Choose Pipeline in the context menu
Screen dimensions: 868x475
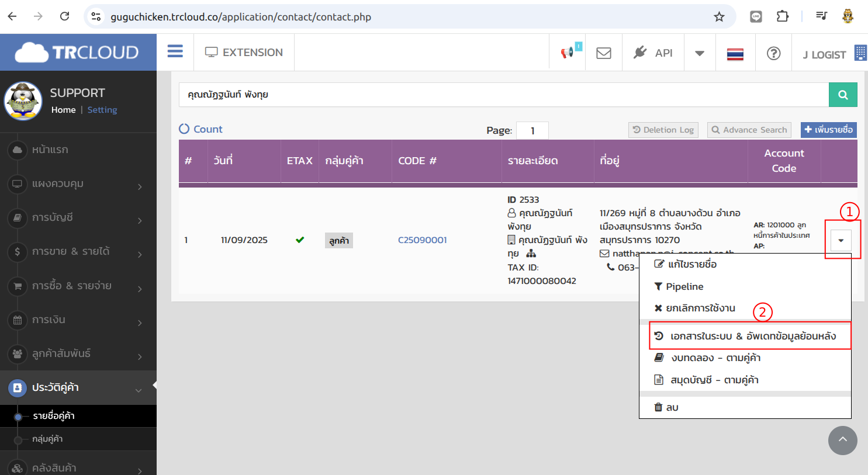coord(684,286)
